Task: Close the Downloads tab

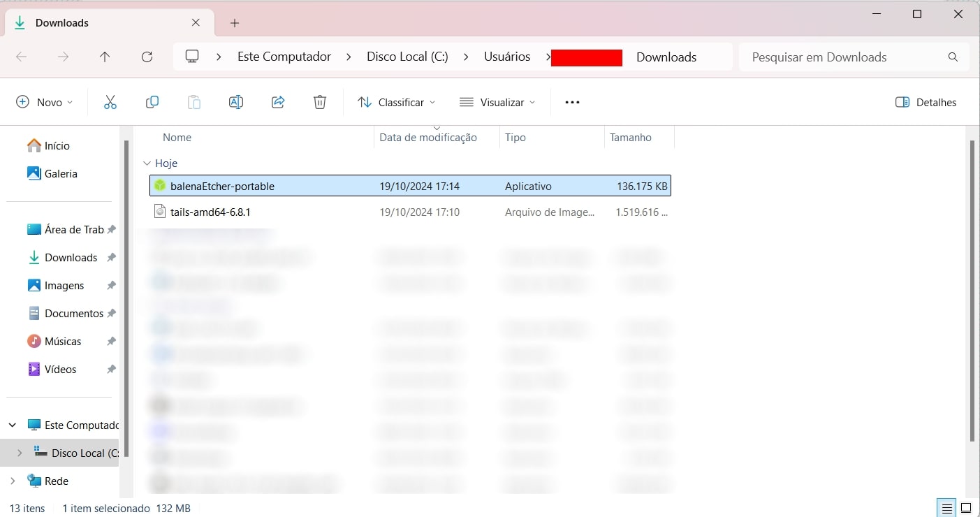Action: tap(196, 22)
